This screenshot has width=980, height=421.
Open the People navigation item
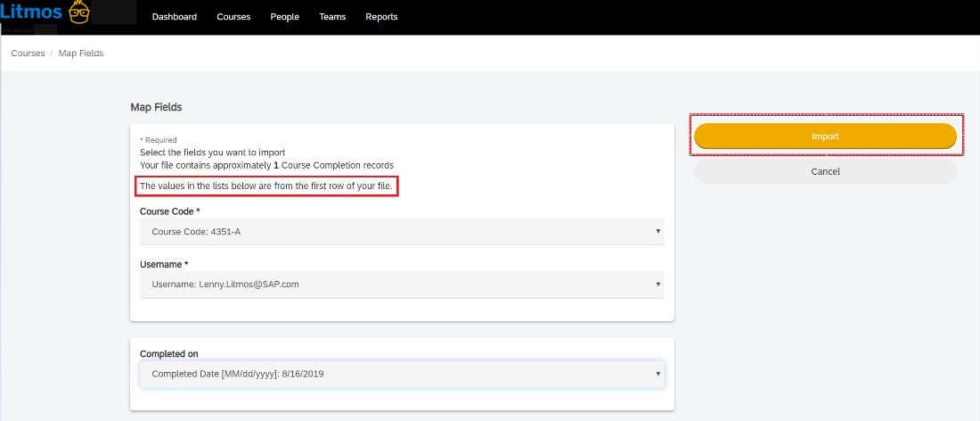click(x=284, y=17)
